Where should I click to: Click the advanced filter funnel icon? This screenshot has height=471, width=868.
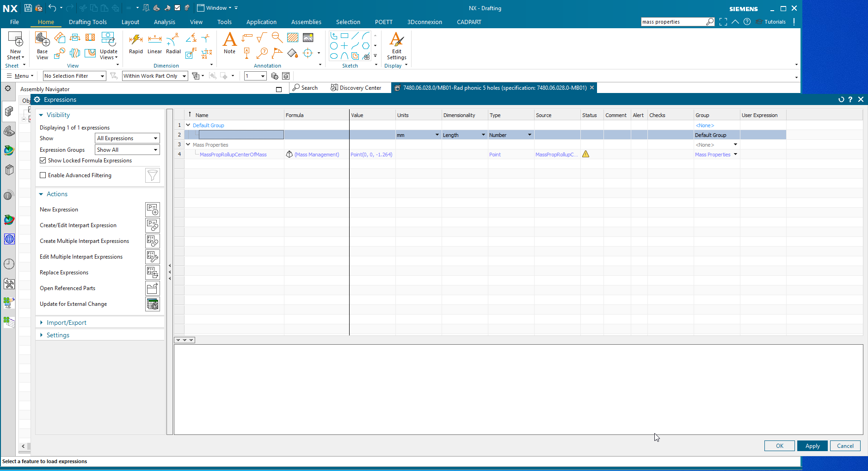153,175
